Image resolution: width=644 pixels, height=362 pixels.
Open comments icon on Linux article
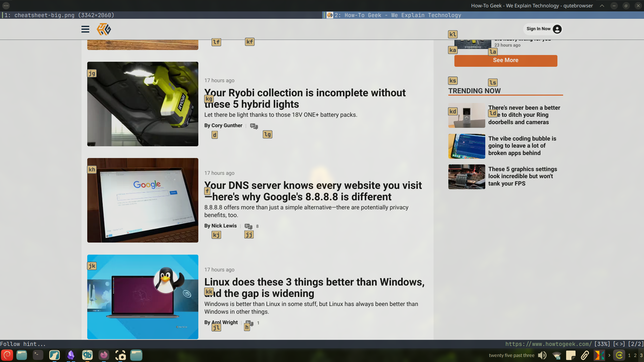[249, 323]
